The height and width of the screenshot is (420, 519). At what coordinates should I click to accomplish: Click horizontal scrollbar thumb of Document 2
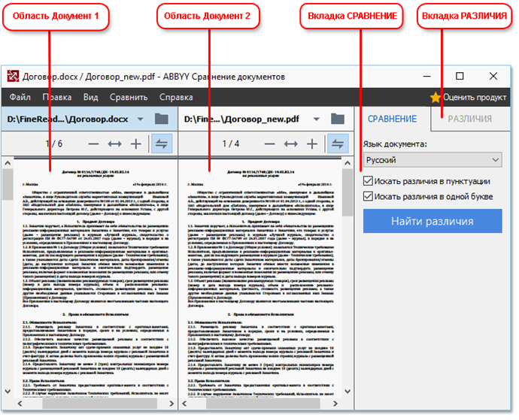click(x=263, y=403)
